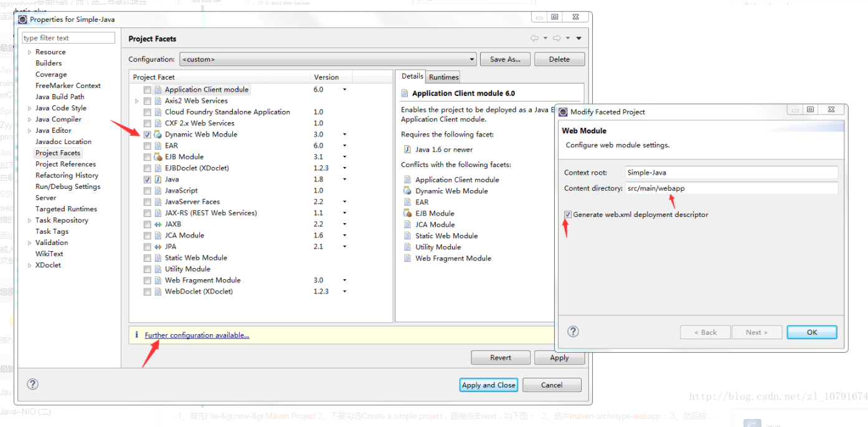This screenshot has width=868, height=427.
Task: Click the back navigation arrow above Details panel
Action: click(x=534, y=38)
